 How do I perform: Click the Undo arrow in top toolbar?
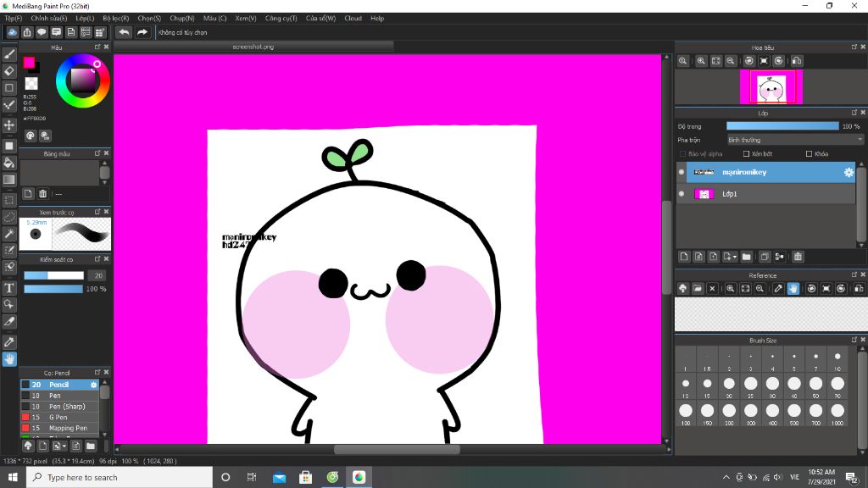(124, 32)
